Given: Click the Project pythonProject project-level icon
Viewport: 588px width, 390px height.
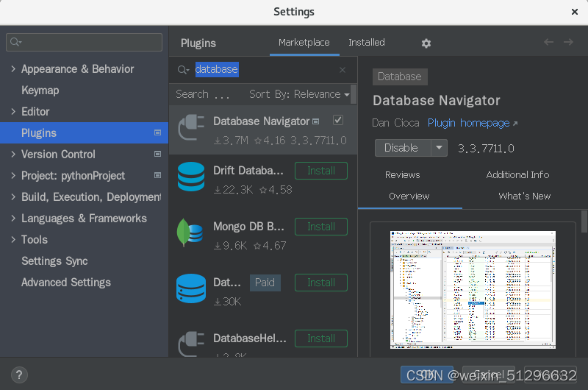Looking at the screenshot, I should point(157,175).
